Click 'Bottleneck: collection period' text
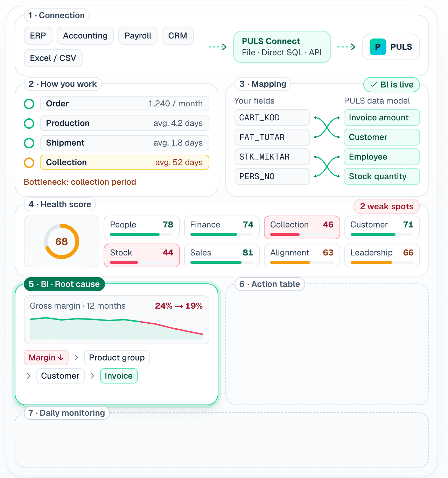 point(80,182)
